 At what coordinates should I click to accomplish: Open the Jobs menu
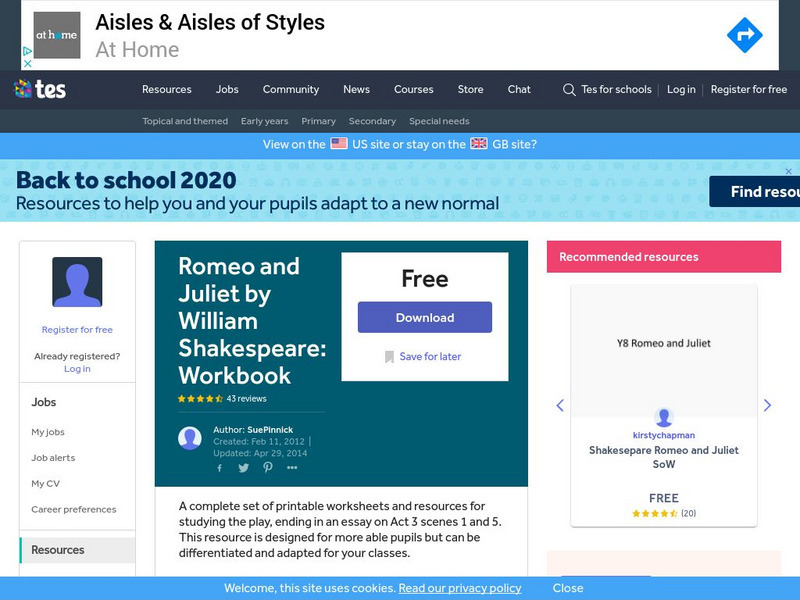coord(227,89)
